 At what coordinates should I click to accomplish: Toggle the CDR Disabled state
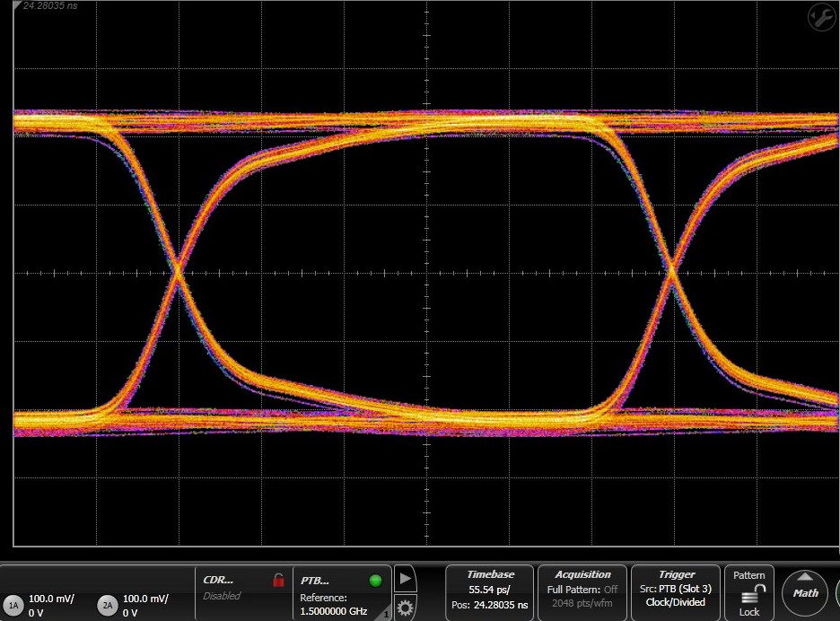(221, 596)
